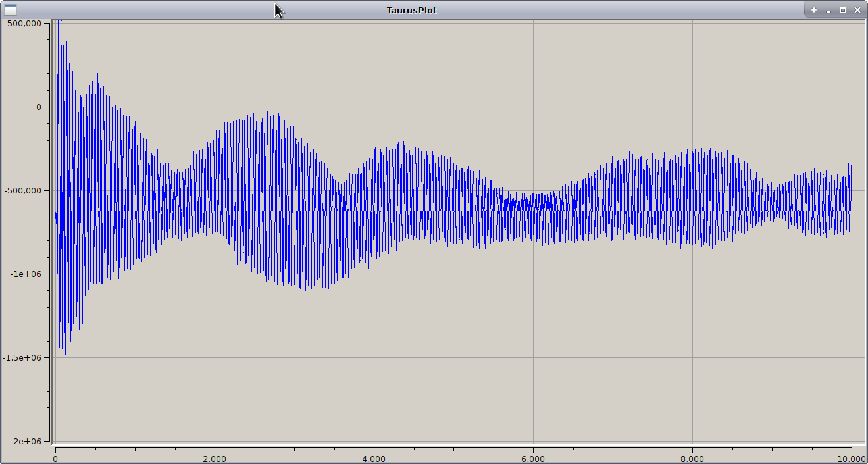
Task: Maximize the TaurusPlot window
Action: 843,10
